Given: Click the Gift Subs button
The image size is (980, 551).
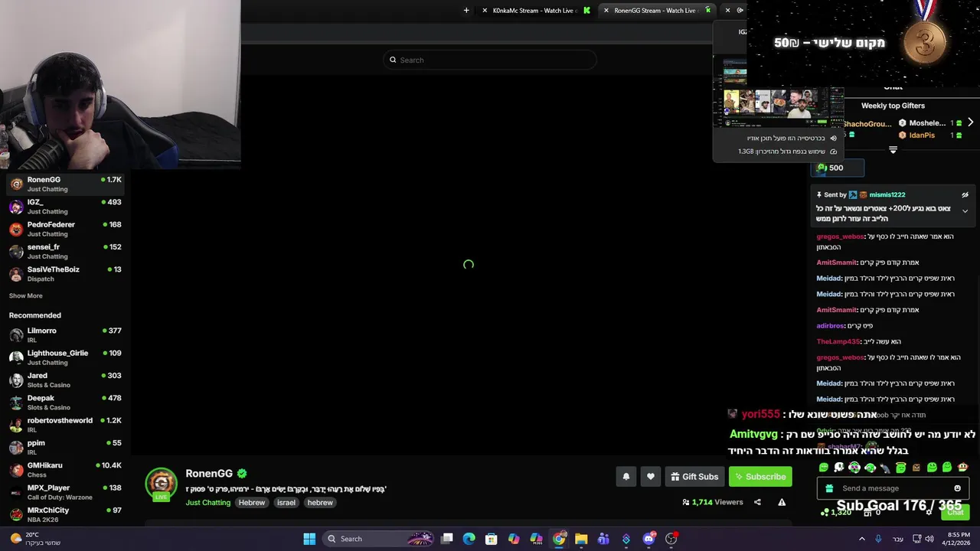Looking at the screenshot, I should (x=694, y=477).
